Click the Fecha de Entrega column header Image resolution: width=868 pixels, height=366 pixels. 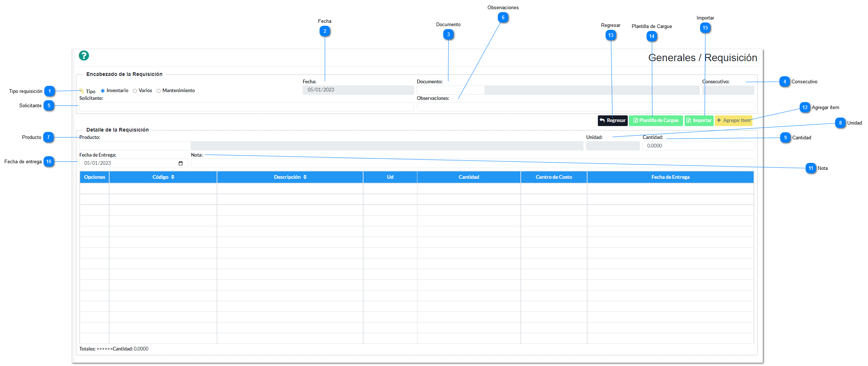click(670, 177)
